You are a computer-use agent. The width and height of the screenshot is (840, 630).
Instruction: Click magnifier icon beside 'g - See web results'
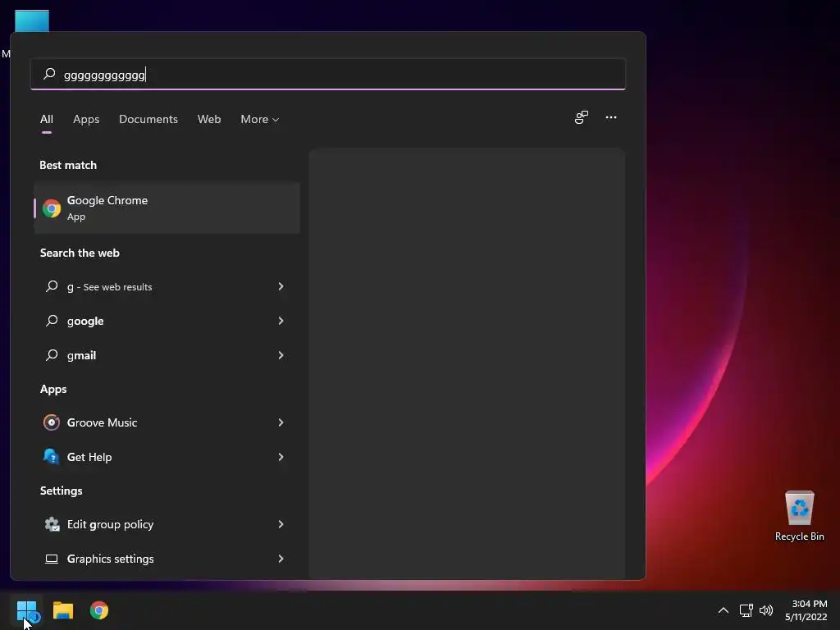click(52, 286)
